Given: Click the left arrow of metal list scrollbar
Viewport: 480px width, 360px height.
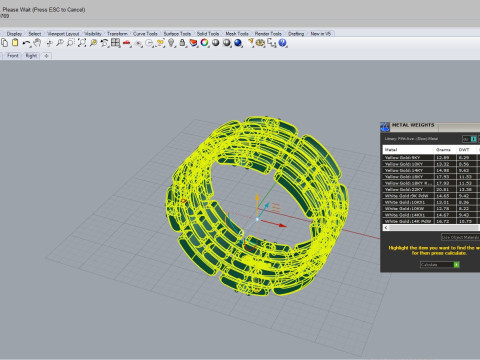Looking at the screenshot, I should click(386, 228).
